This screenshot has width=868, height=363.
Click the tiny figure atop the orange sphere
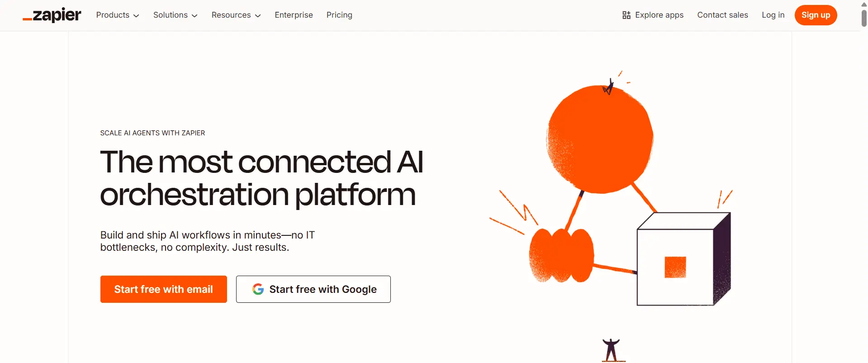click(x=608, y=87)
